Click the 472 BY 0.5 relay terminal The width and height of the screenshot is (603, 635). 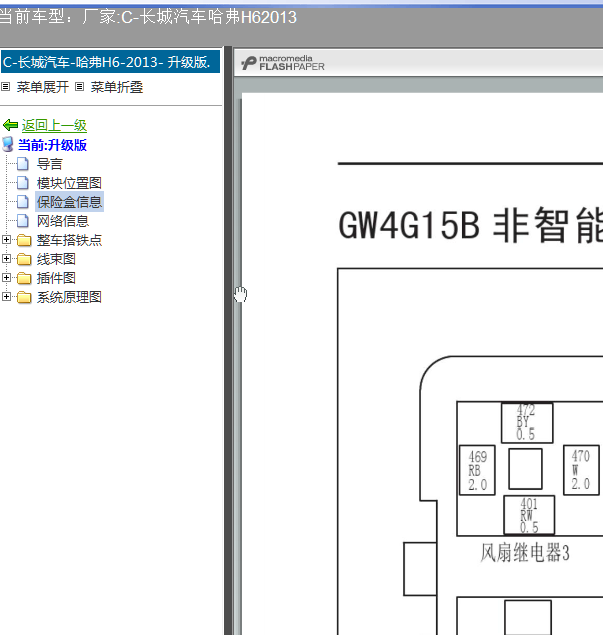[x=527, y=423]
